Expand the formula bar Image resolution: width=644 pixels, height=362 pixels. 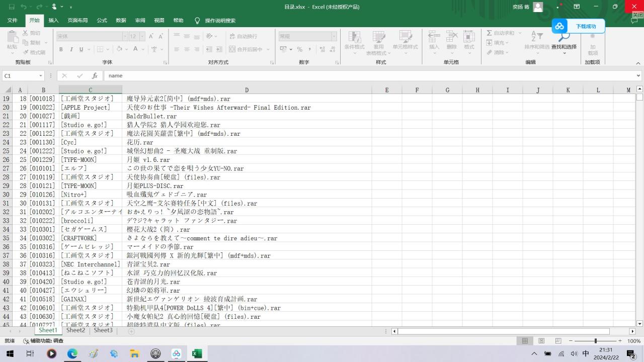tap(638, 75)
